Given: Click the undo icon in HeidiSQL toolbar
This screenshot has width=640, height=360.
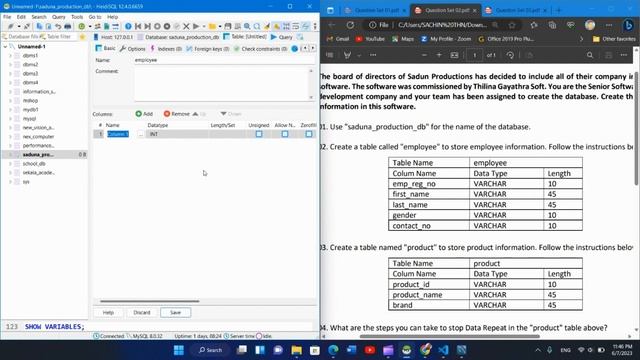Looking at the screenshot, I should point(58,26).
